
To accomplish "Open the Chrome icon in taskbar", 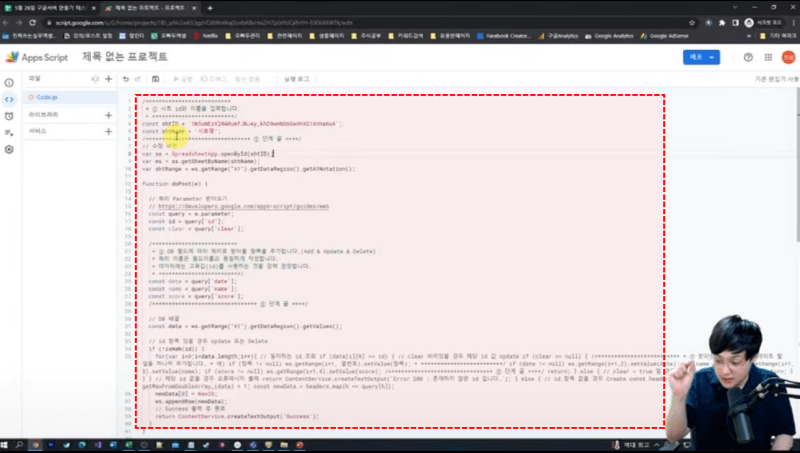I will [x=35, y=445].
